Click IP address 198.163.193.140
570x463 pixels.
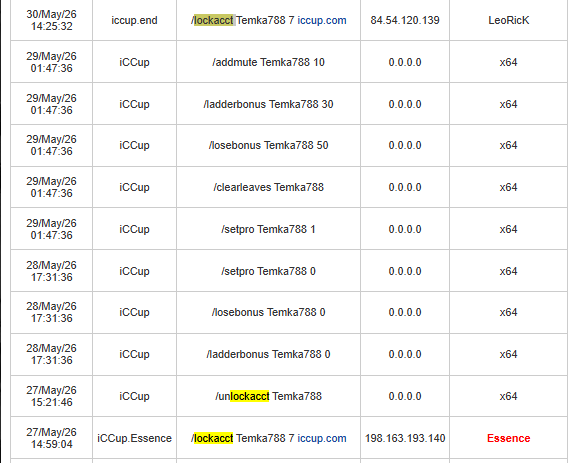405,438
